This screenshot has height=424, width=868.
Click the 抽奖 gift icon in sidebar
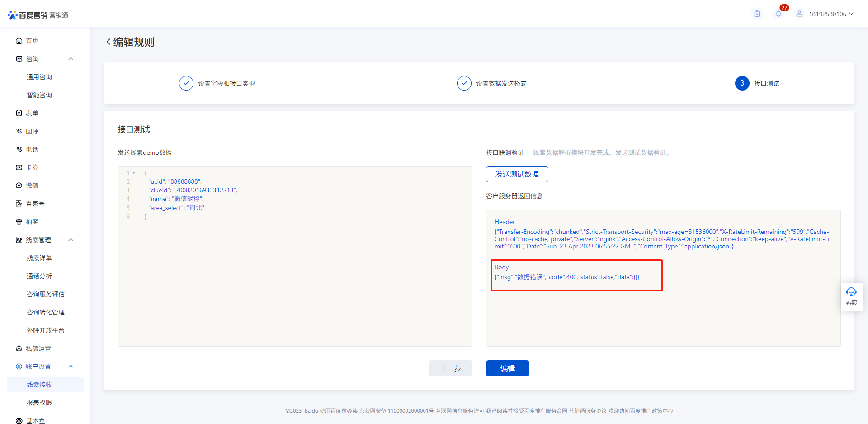[19, 222]
